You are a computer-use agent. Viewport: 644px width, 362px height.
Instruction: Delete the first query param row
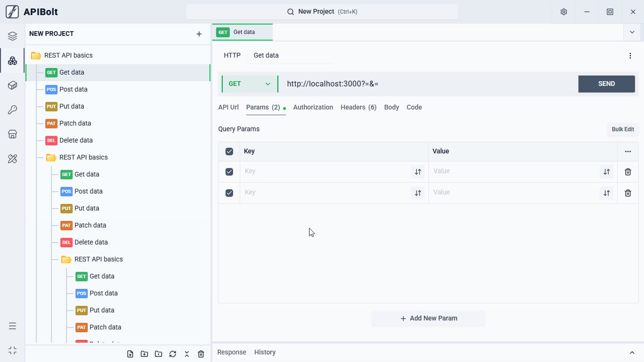pyautogui.click(x=628, y=172)
